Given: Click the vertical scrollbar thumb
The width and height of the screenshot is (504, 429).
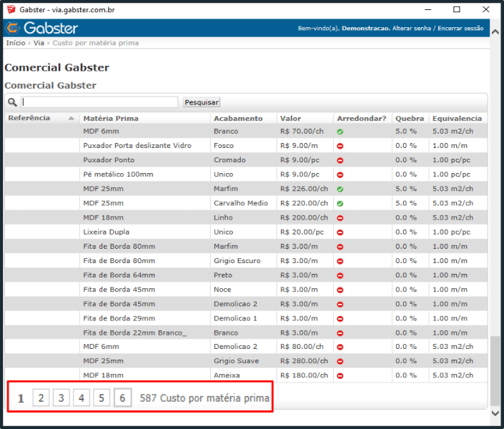Looking at the screenshot, I should pos(495,371).
